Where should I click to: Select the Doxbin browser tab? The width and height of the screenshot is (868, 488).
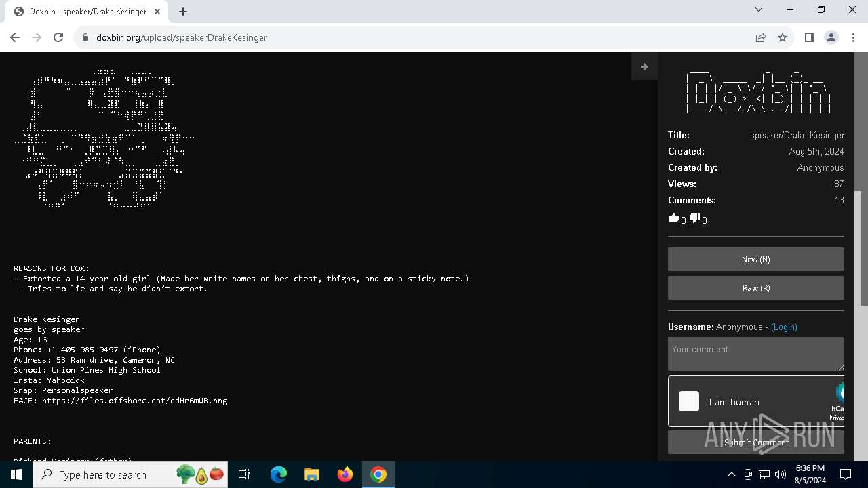click(x=87, y=12)
